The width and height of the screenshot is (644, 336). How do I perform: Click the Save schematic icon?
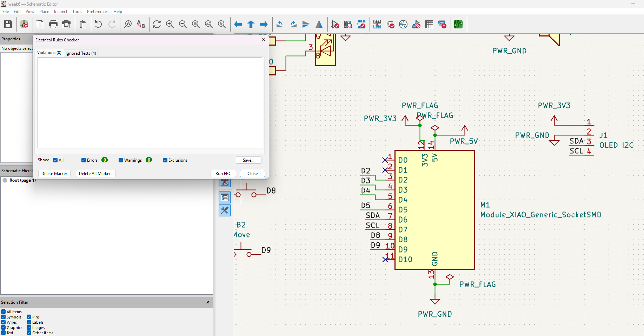(x=8, y=24)
